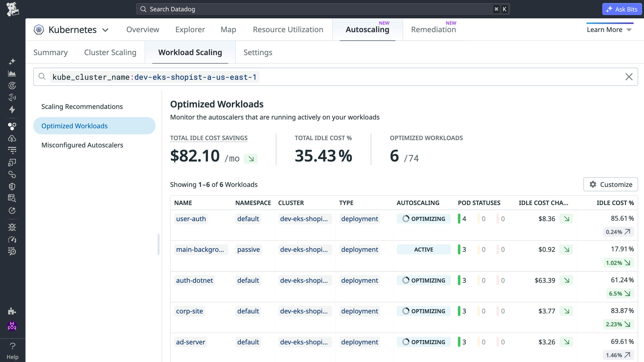Switch to the Cluster Scaling tab

[x=110, y=52]
